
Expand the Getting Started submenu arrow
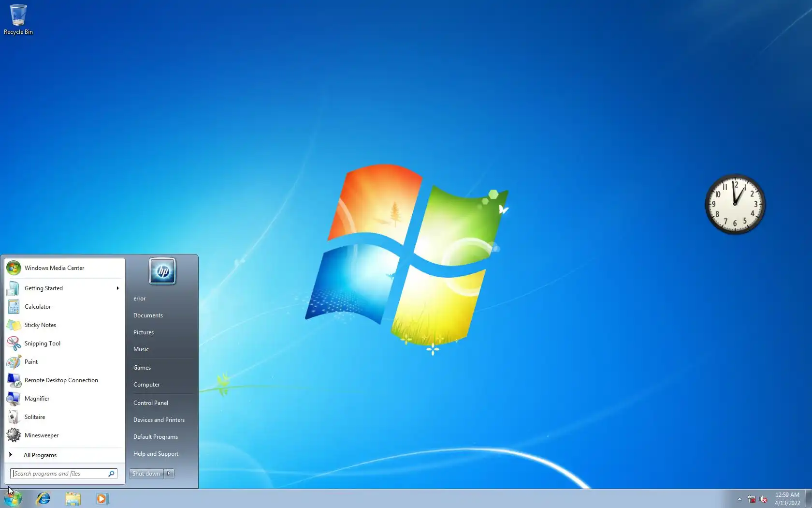(x=117, y=288)
